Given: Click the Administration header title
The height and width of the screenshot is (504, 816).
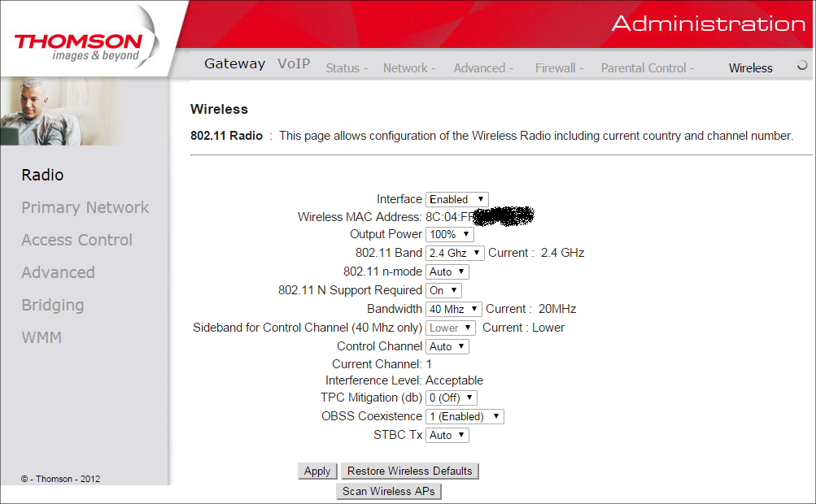Looking at the screenshot, I should click(x=709, y=24).
